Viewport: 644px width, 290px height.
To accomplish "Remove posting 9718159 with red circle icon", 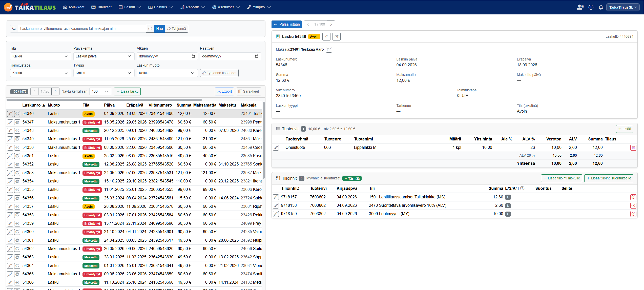I will [633, 214].
